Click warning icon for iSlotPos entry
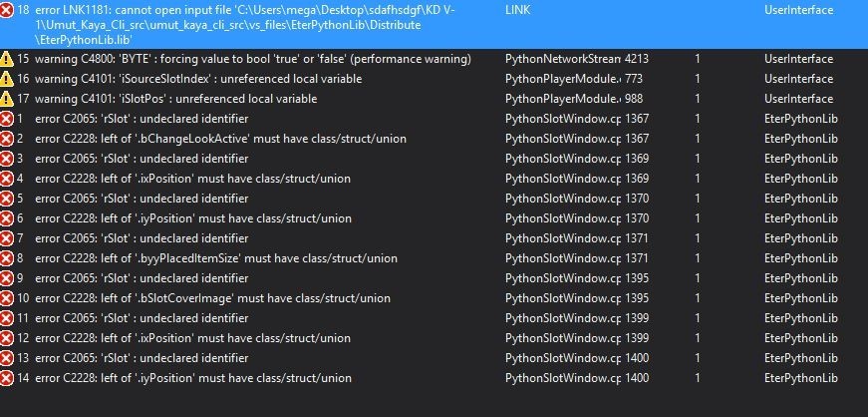868x417 pixels. [x=7, y=98]
